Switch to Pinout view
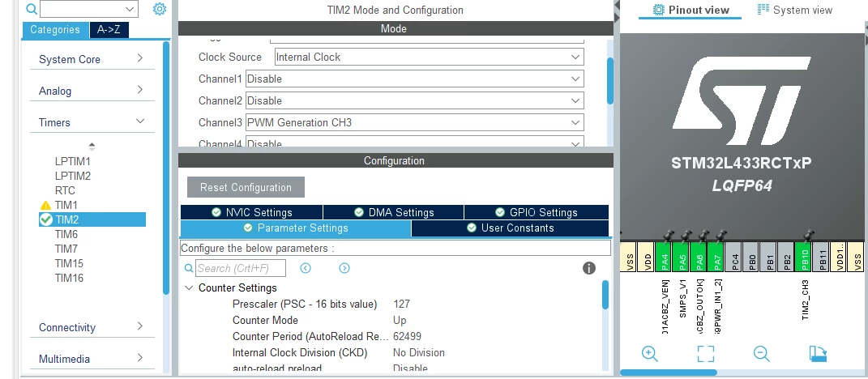868x379 pixels. (691, 10)
